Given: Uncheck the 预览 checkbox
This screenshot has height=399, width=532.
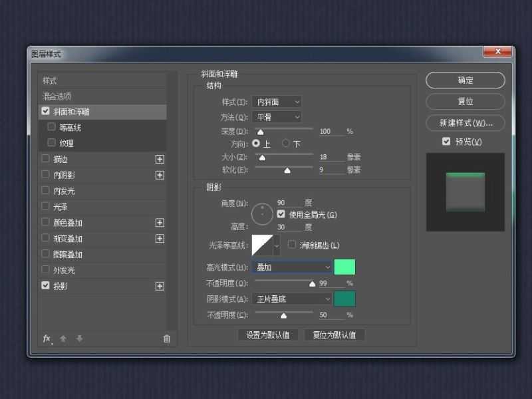Looking at the screenshot, I should click(447, 141).
